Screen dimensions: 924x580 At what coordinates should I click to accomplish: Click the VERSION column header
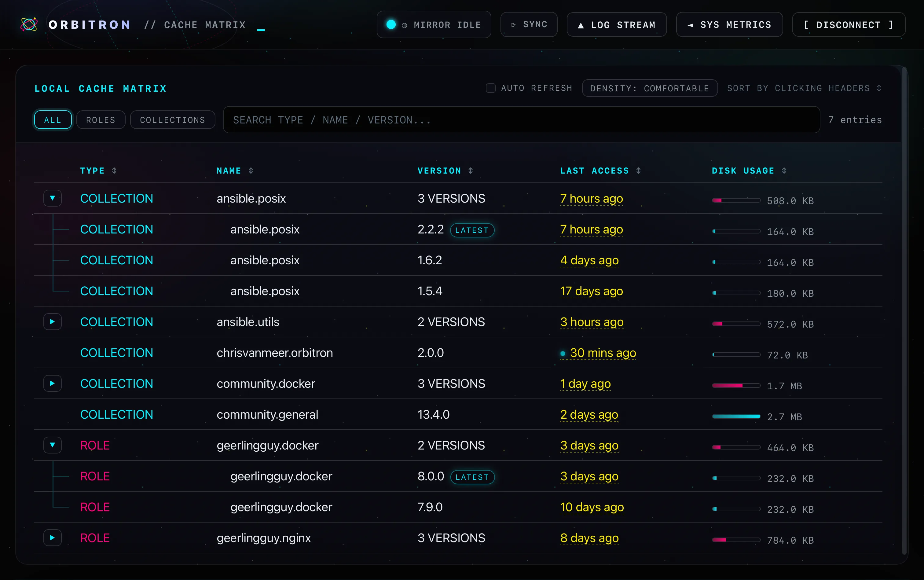click(439, 171)
